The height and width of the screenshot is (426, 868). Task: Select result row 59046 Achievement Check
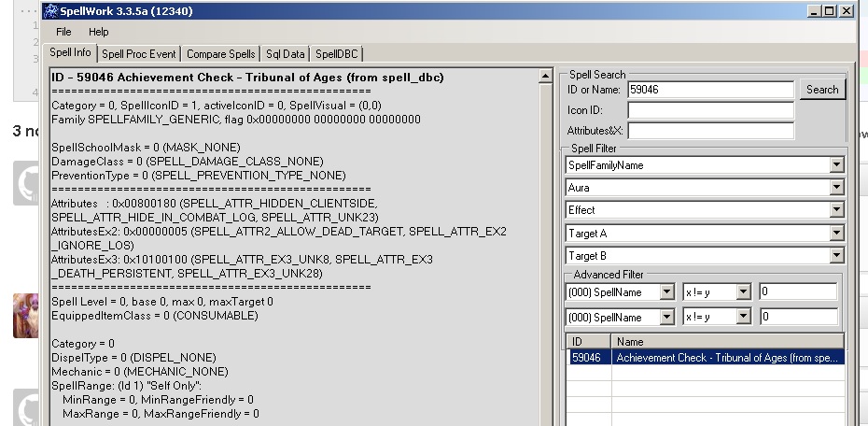[707, 358]
